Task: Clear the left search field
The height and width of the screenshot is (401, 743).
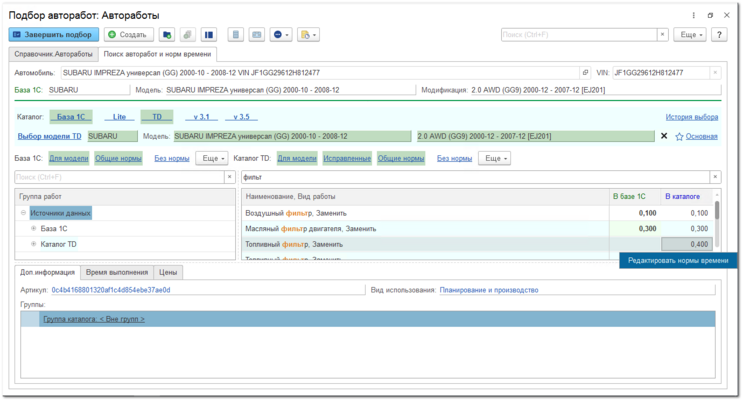Action: click(x=230, y=177)
